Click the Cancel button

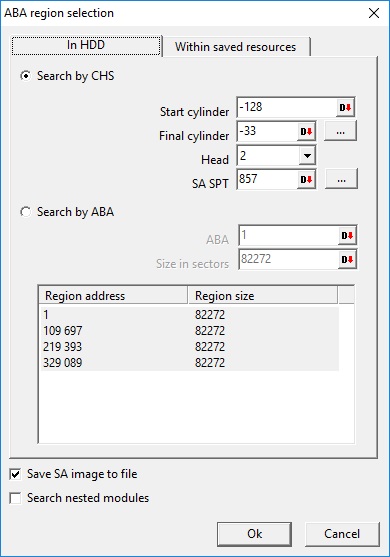[x=342, y=534]
